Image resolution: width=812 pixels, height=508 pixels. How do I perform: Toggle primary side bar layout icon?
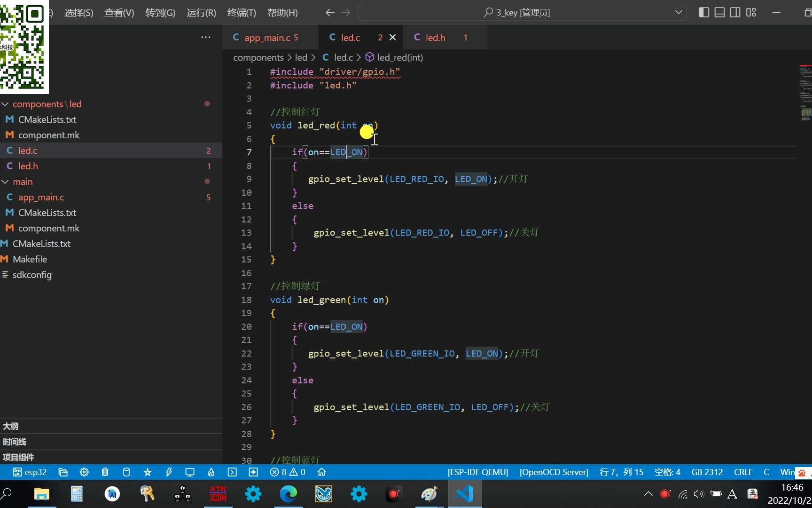point(704,13)
